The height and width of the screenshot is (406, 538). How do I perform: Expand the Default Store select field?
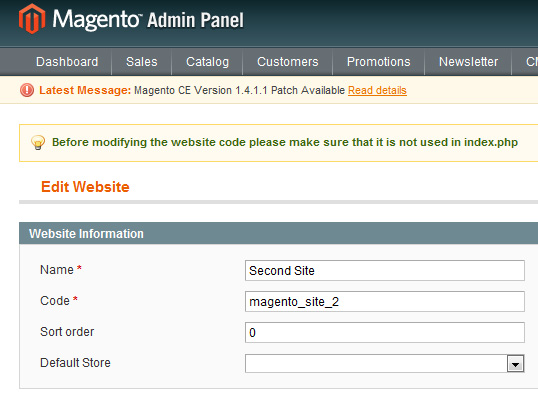tap(385, 364)
